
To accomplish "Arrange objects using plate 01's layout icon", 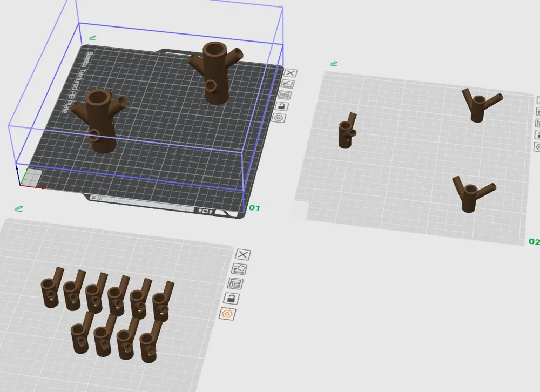I will pyautogui.click(x=285, y=95).
